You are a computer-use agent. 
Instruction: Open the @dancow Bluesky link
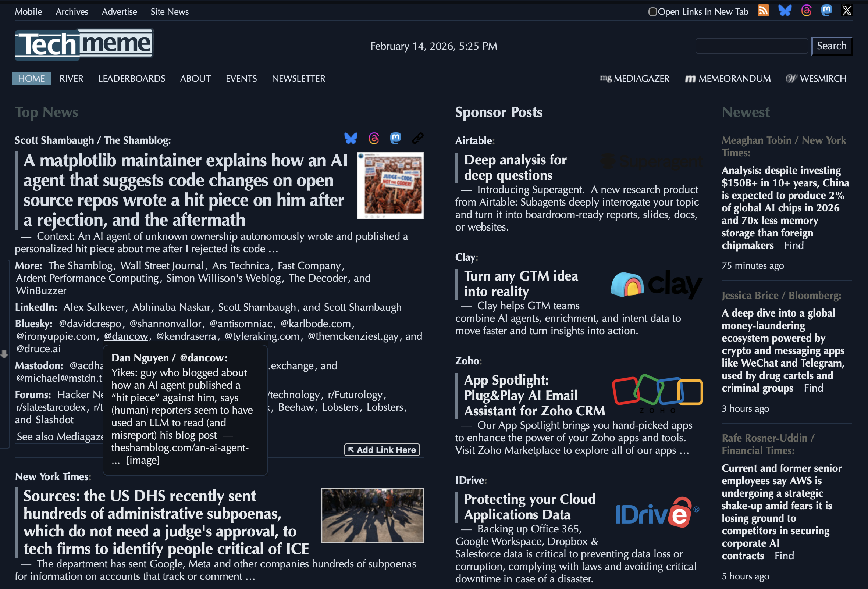(125, 336)
